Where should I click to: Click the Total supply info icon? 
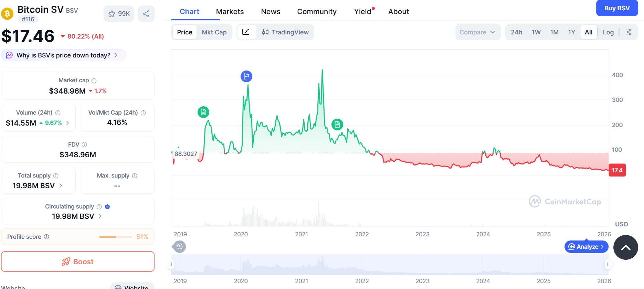tap(56, 176)
